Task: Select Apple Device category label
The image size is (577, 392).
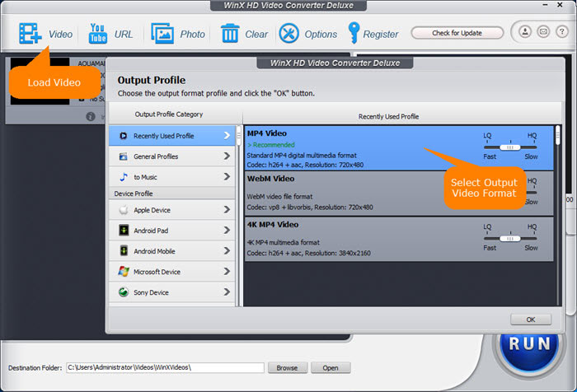Action: pyautogui.click(x=152, y=210)
